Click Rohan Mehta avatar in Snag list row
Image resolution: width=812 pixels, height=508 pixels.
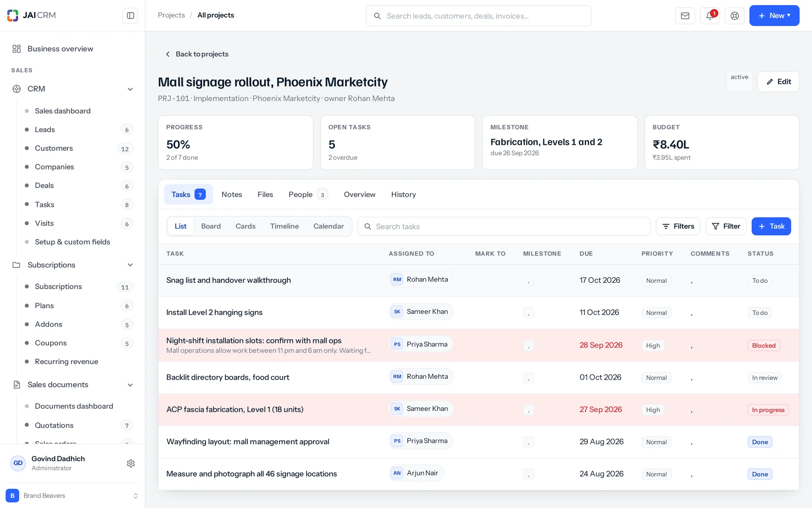click(397, 279)
